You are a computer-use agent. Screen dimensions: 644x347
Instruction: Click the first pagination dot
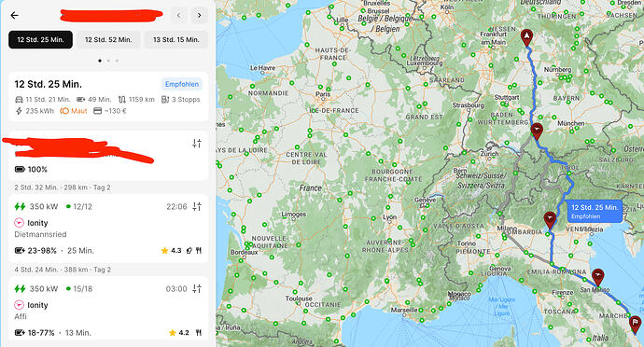point(100,61)
